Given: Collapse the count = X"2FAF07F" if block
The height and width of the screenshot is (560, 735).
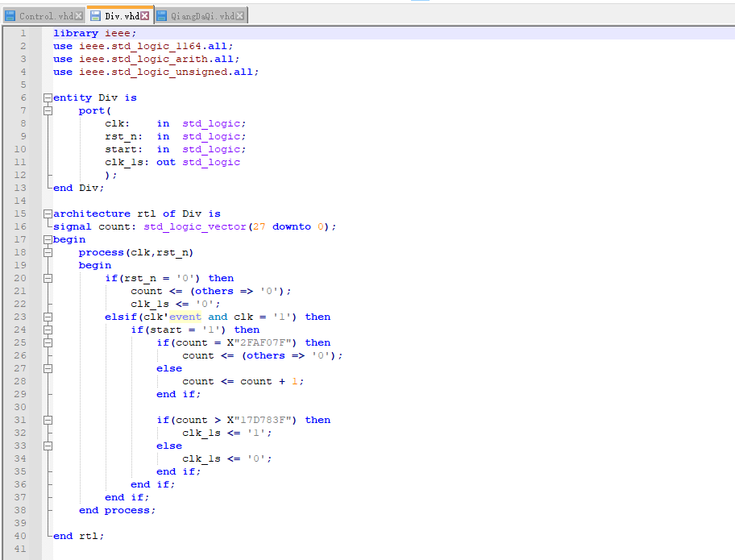Looking at the screenshot, I should click(x=48, y=342).
